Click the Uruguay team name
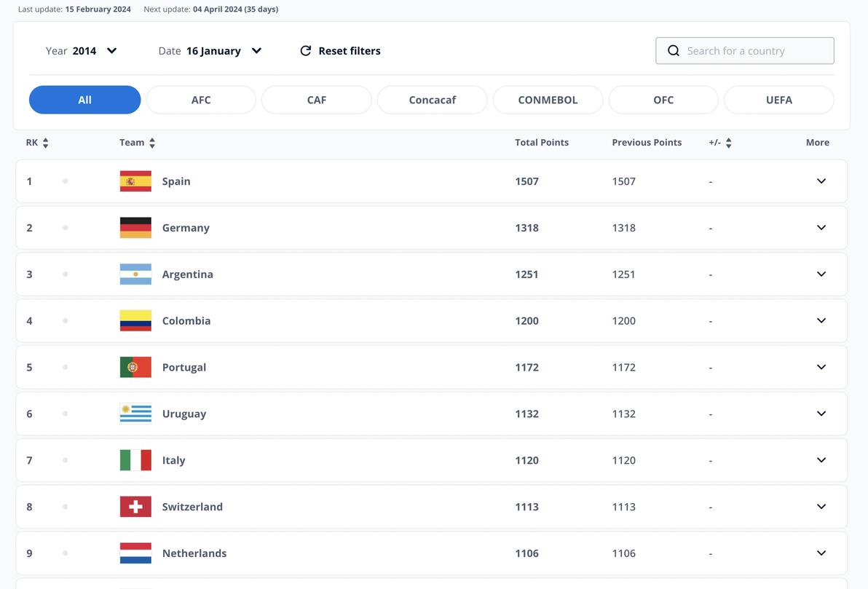 (184, 414)
